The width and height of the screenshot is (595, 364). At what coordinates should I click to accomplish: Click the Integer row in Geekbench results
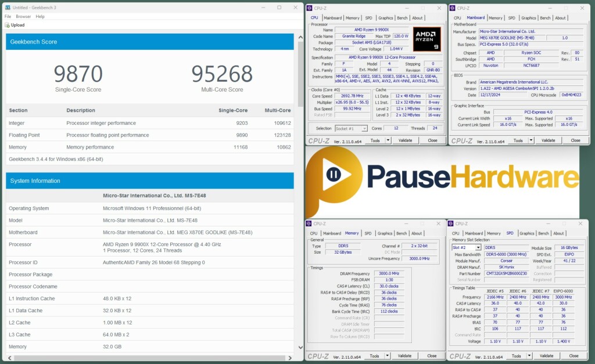(149, 123)
